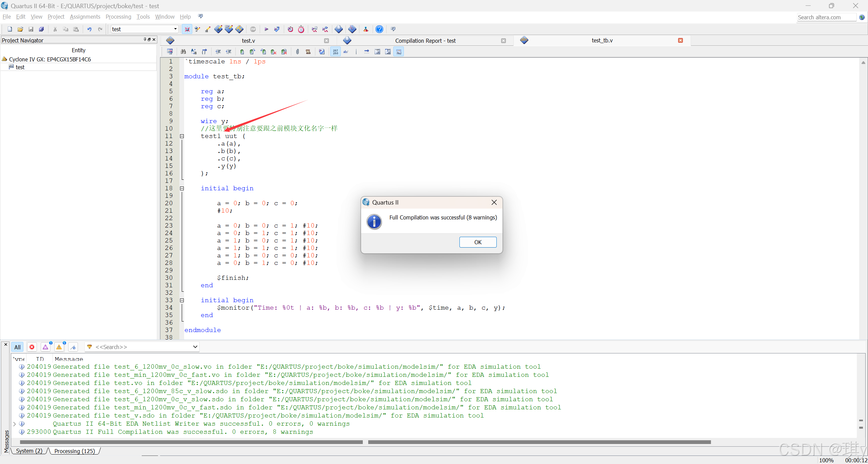Image resolution: width=868 pixels, height=464 pixels.
Task: Expand the messages Search filter dropdown
Action: click(195, 347)
